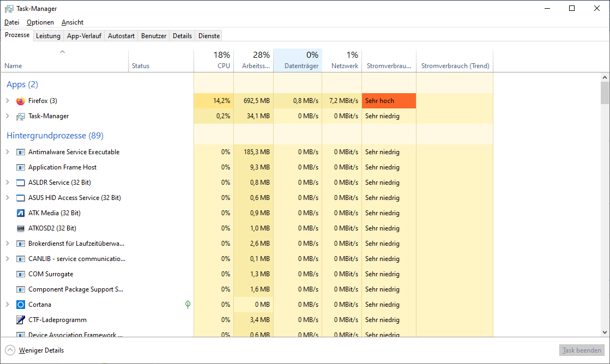Switch to the Autostart tab
The height and width of the screenshot is (364, 610).
click(x=121, y=36)
